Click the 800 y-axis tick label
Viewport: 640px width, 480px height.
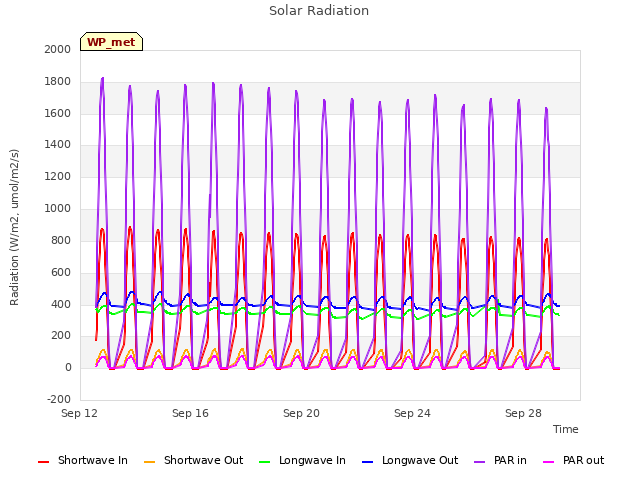[61, 240]
